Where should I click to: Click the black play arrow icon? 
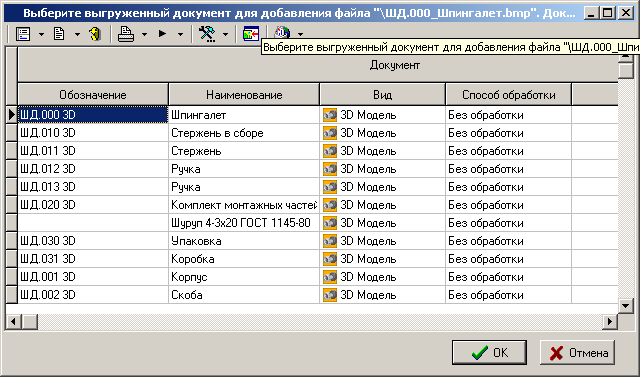(162, 34)
